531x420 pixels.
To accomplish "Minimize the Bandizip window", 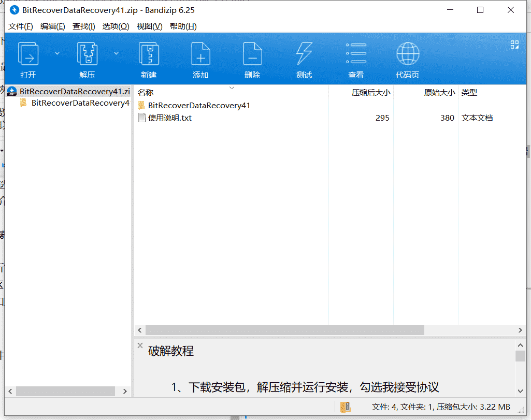I will click(x=450, y=10).
